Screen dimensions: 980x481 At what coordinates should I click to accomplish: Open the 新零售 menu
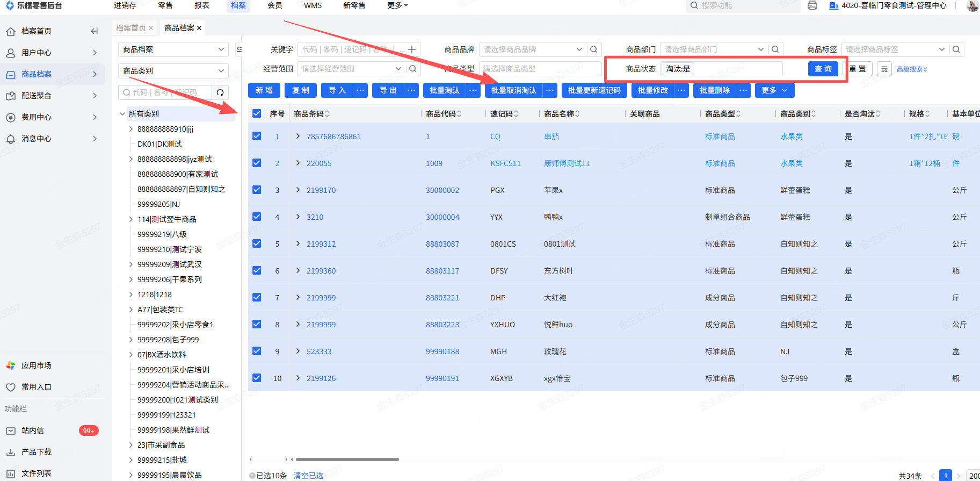click(354, 5)
